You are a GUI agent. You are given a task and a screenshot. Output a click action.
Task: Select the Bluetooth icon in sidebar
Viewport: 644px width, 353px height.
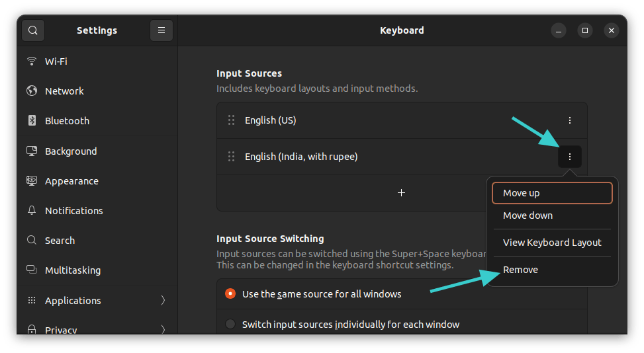coord(31,121)
